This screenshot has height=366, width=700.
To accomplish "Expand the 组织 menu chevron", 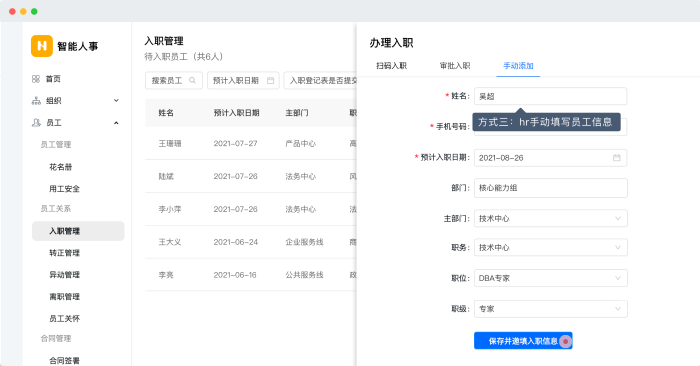I will coord(116,100).
